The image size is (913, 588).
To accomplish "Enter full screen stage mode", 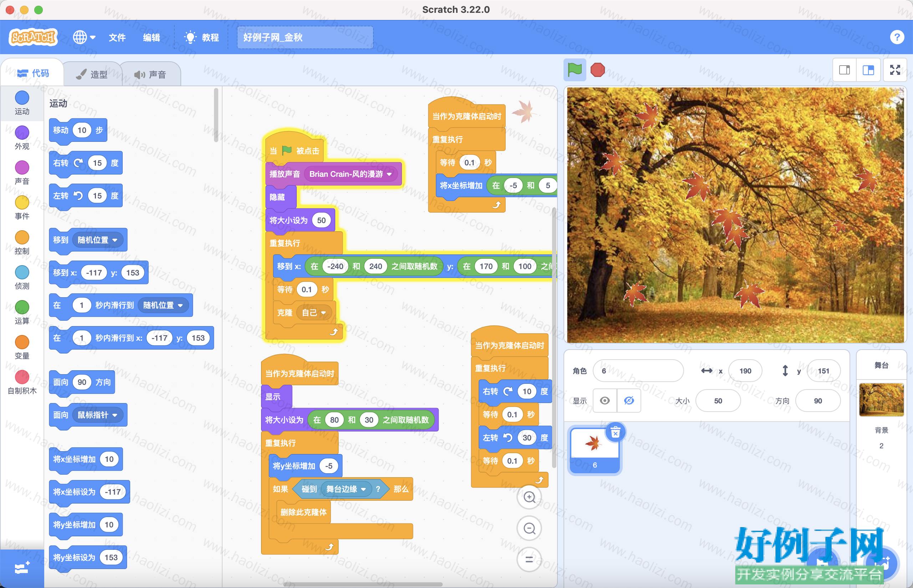I will click(895, 70).
